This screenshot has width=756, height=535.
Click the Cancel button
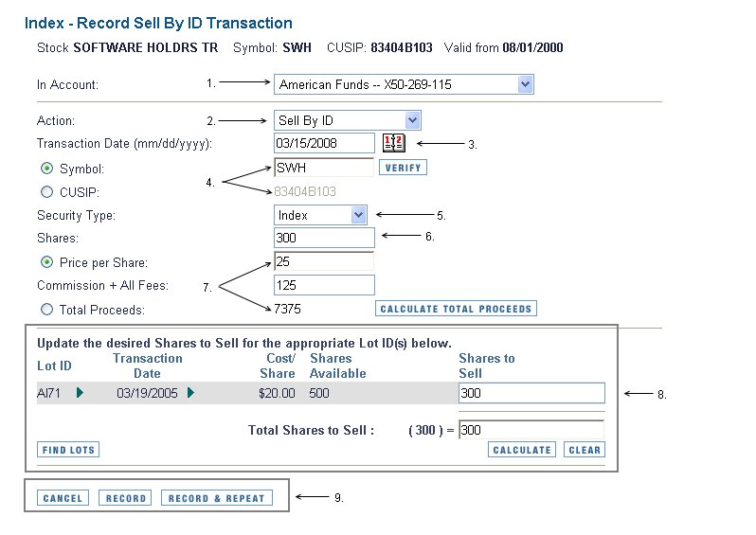pos(63,498)
